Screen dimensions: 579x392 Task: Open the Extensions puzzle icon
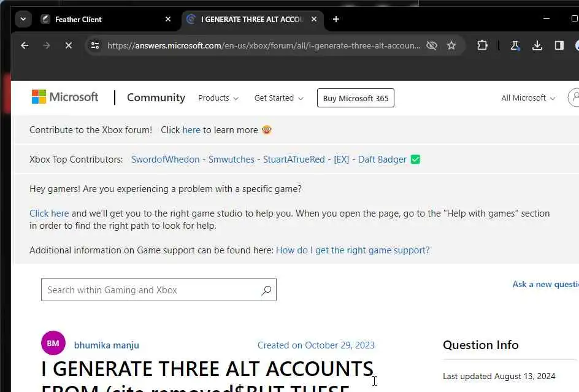click(x=482, y=45)
